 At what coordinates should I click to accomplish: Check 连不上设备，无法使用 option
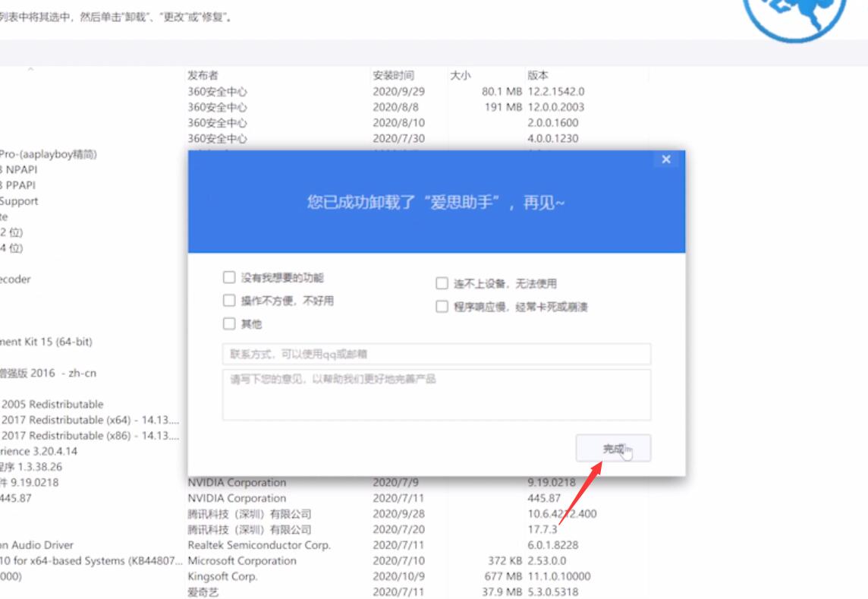tap(442, 284)
